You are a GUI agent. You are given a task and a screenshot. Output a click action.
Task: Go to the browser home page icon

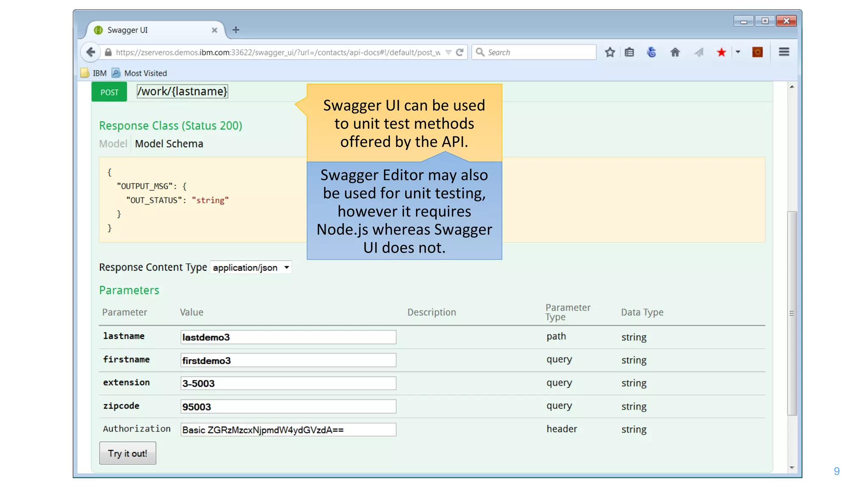[x=675, y=52]
